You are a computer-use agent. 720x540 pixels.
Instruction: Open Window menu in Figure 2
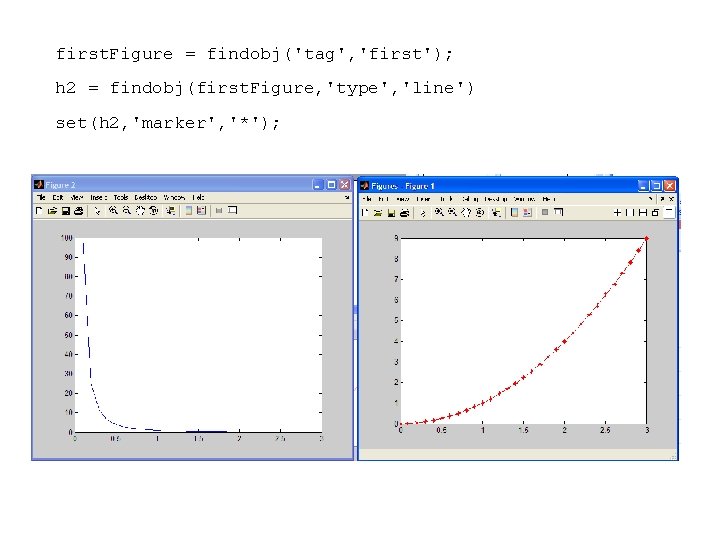(x=174, y=197)
